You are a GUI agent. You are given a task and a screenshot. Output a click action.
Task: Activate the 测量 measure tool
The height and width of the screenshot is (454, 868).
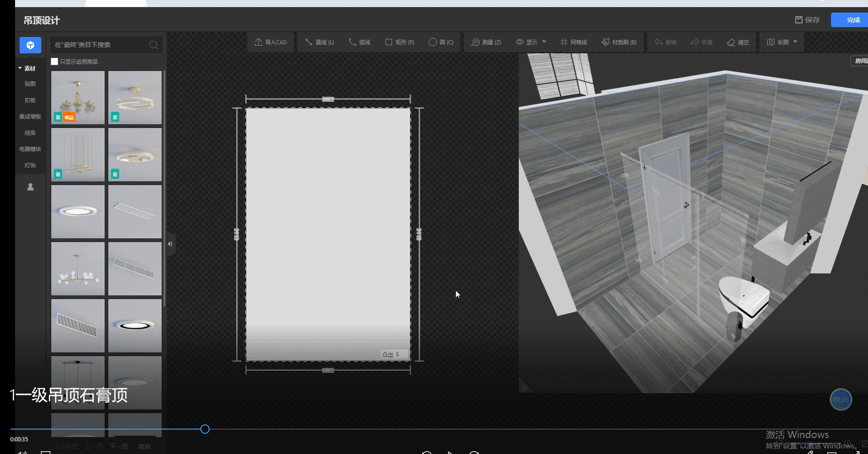[486, 42]
